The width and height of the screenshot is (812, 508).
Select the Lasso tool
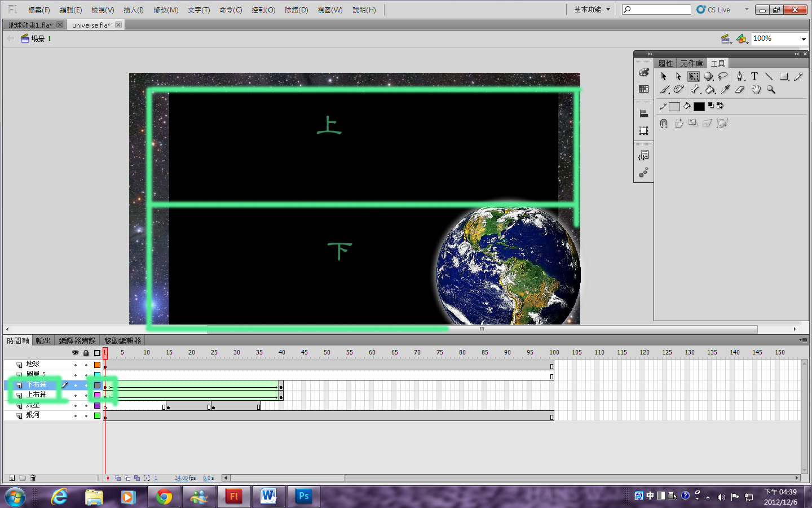click(x=723, y=76)
